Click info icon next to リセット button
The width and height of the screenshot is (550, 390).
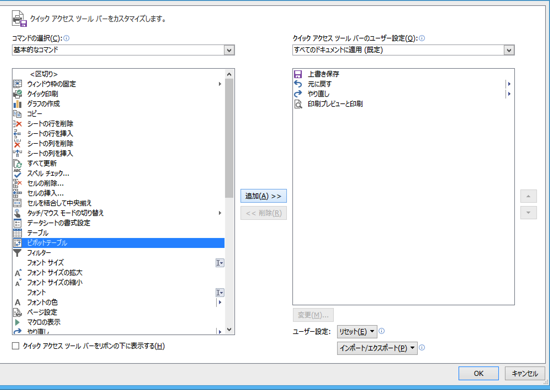[382, 331]
